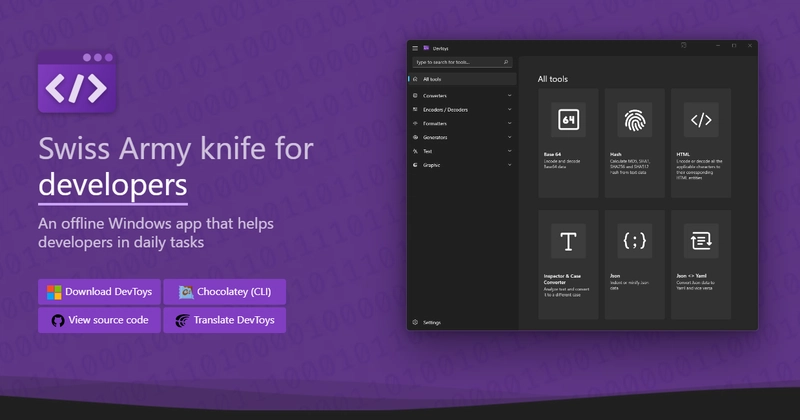Expand the Converters chevron
The height and width of the screenshot is (420, 800).
pyautogui.click(x=509, y=95)
